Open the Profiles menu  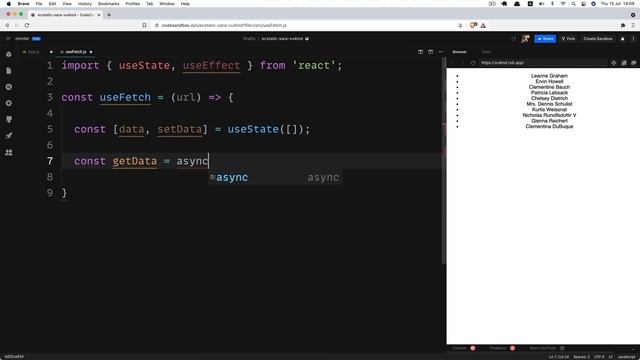[x=132, y=4]
